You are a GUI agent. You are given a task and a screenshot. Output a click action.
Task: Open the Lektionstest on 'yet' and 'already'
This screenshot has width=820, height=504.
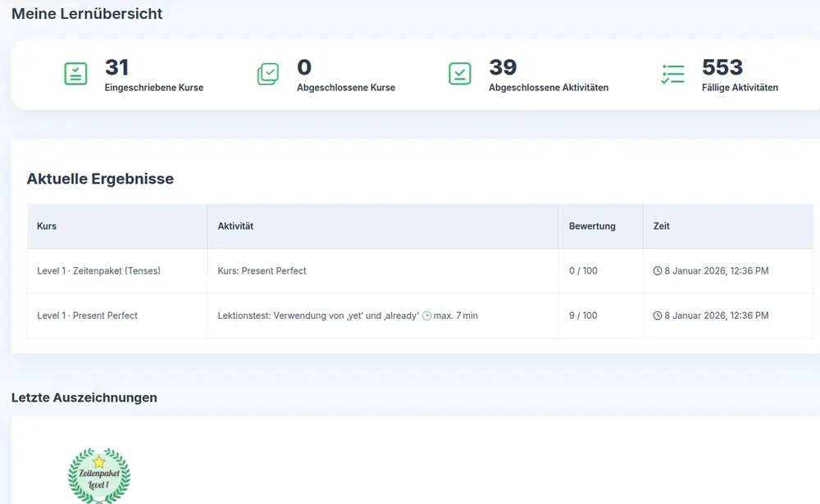point(318,316)
